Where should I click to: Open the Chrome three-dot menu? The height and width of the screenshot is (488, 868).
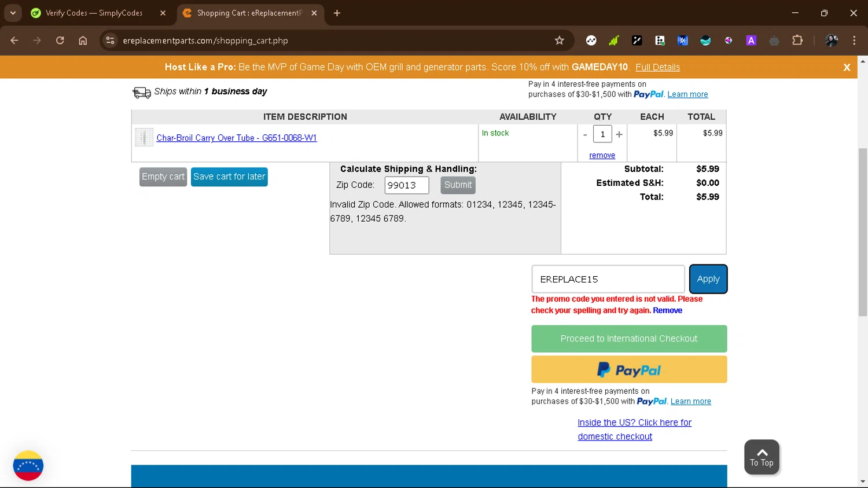click(x=854, y=41)
